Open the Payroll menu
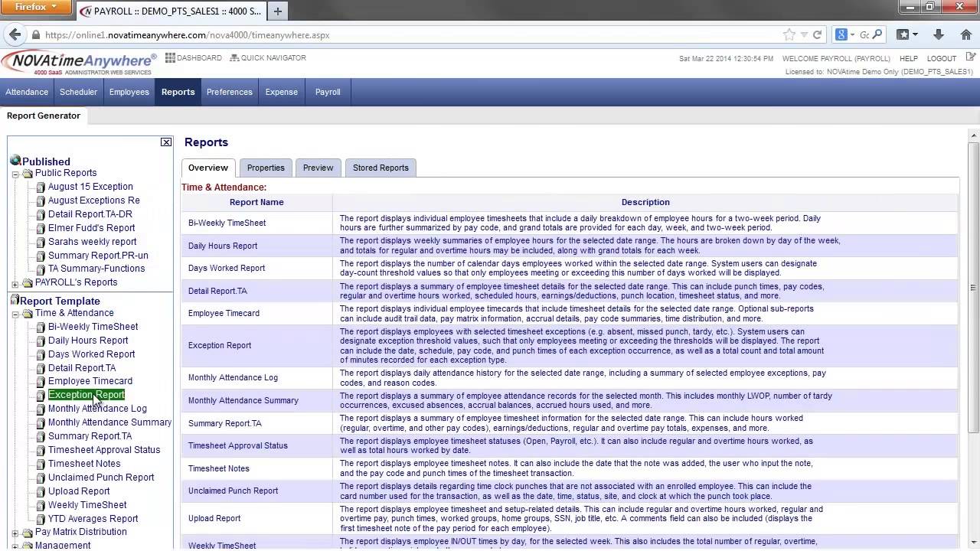 [x=328, y=92]
